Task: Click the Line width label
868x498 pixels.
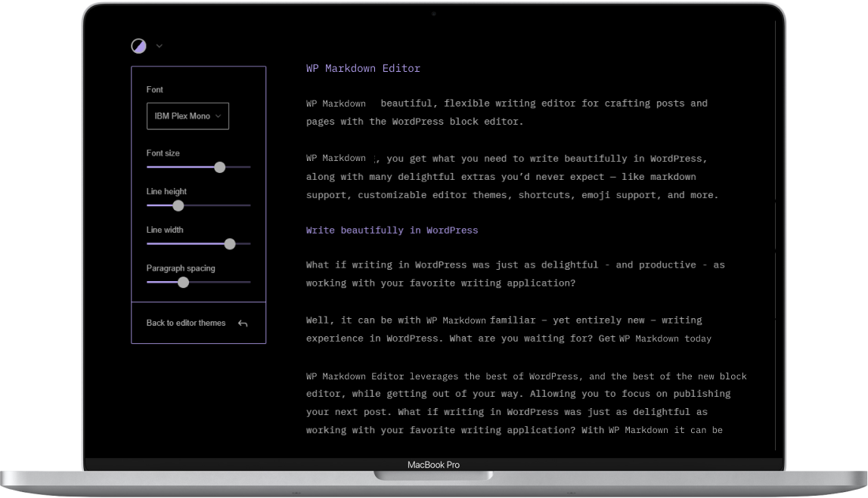Action: [164, 230]
